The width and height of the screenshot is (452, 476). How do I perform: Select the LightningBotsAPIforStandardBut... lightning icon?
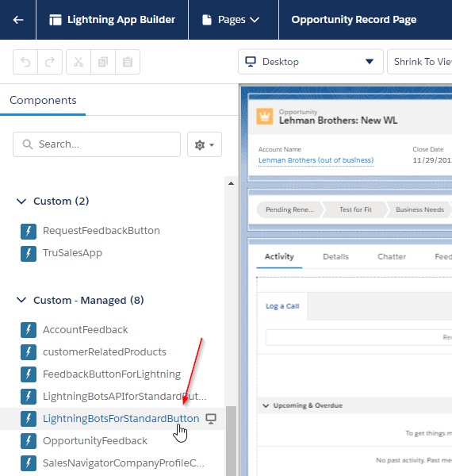[x=29, y=397]
